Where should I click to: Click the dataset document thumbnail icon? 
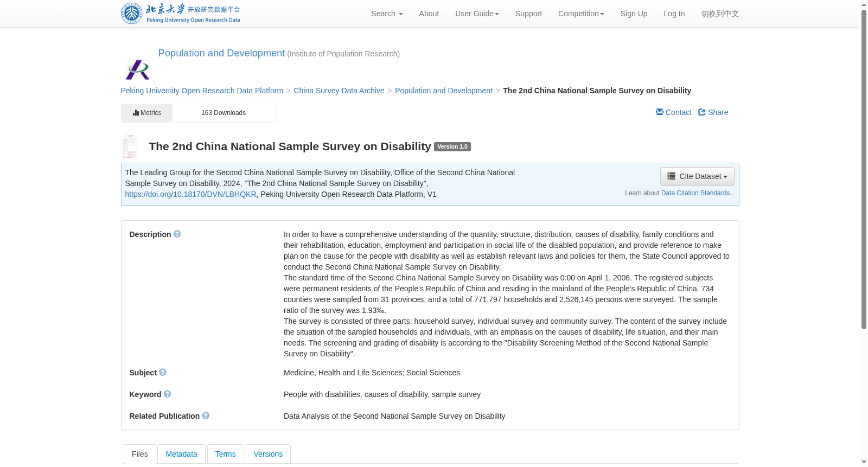click(x=130, y=146)
